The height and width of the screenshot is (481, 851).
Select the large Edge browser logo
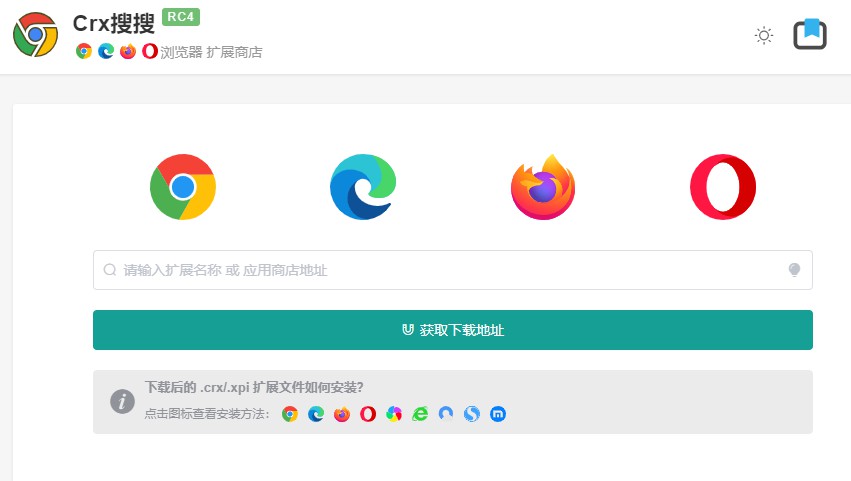[x=363, y=187]
